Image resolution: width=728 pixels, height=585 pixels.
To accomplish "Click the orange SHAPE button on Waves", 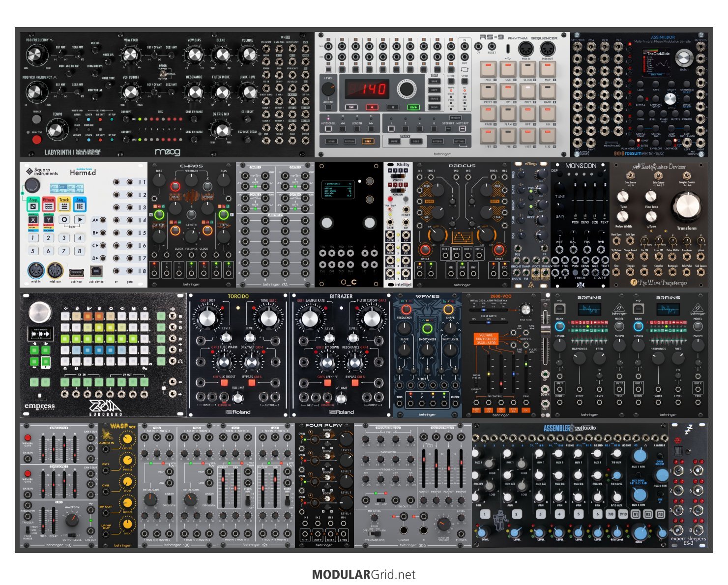I will tap(448, 309).
